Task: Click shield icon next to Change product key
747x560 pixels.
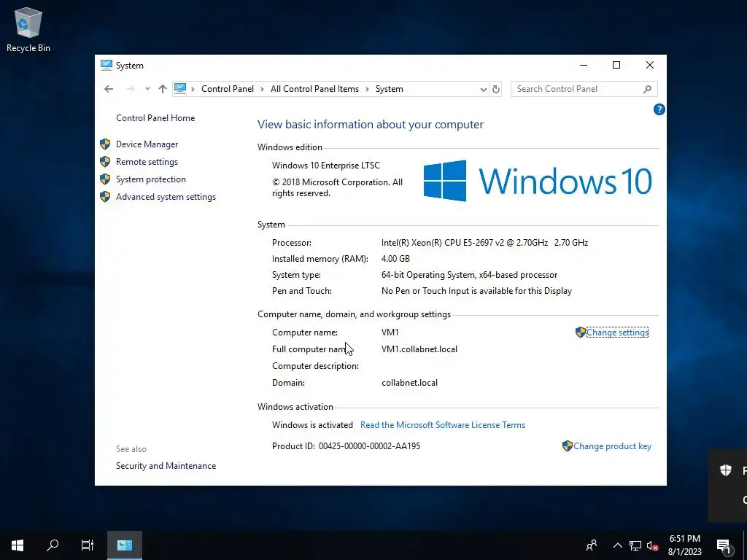Action: coord(567,446)
